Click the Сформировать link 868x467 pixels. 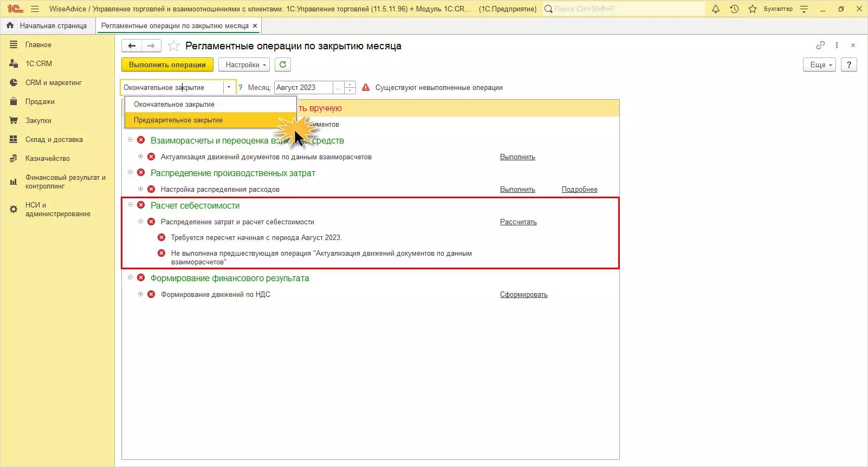[524, 295]
